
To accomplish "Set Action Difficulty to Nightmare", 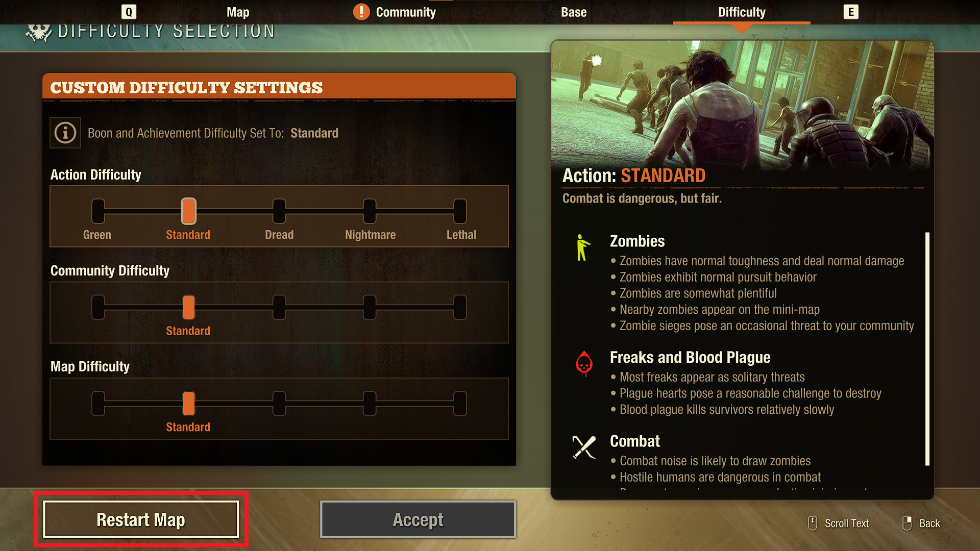I will [370, 211].
